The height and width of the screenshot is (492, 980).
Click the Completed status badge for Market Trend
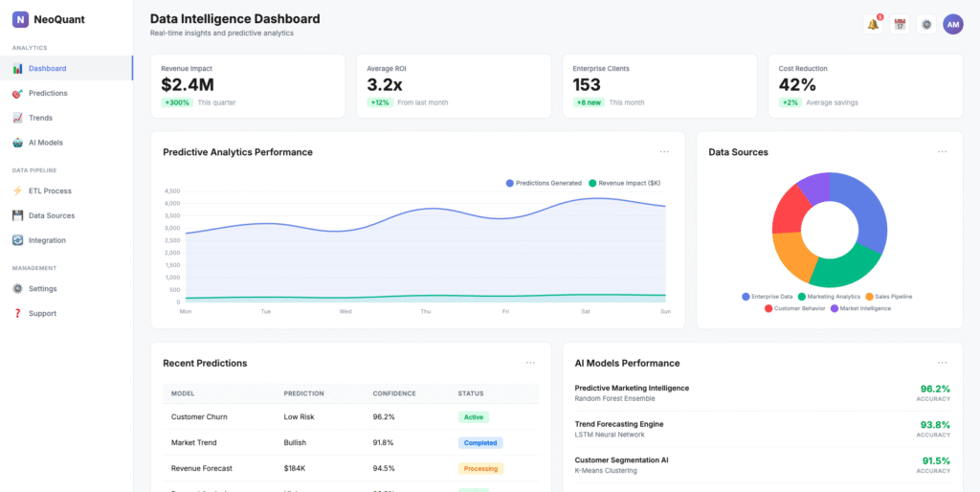coord(480,443)
